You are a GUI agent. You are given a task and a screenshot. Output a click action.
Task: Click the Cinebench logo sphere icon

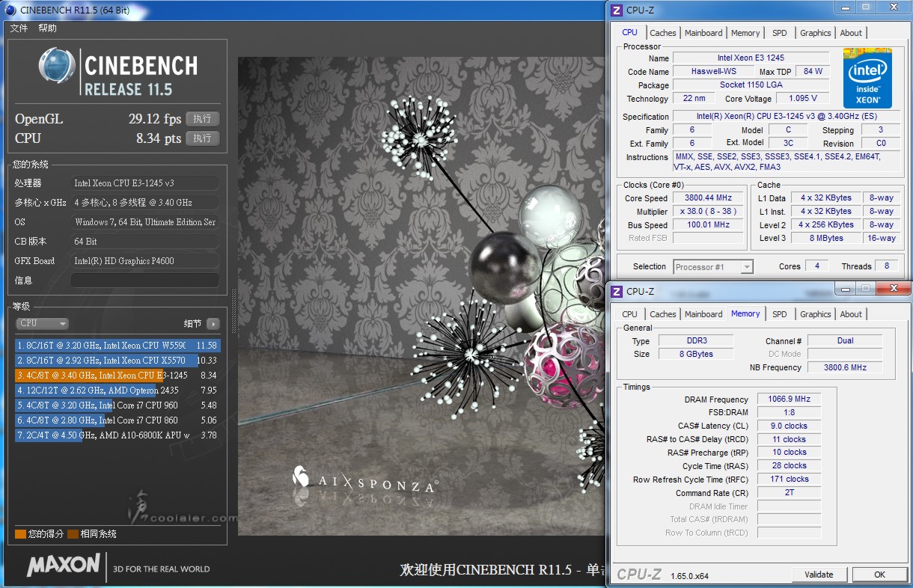pyautogui.click(x=57, y=66)
